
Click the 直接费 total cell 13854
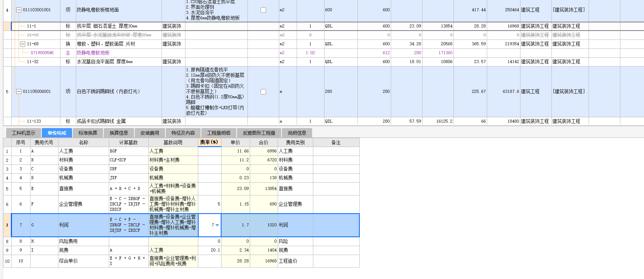pyautogui.click(x=264, y=188)
